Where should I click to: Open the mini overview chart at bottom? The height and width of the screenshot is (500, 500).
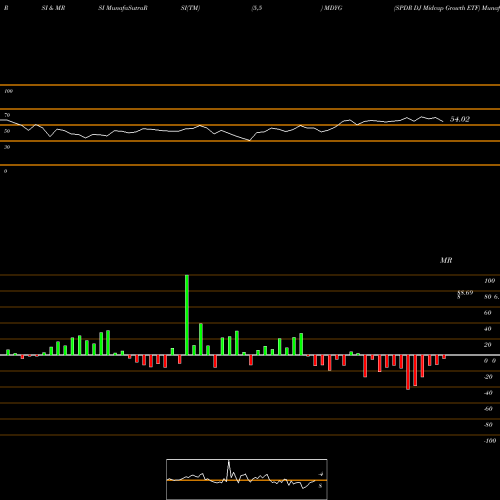pos(247,479)
